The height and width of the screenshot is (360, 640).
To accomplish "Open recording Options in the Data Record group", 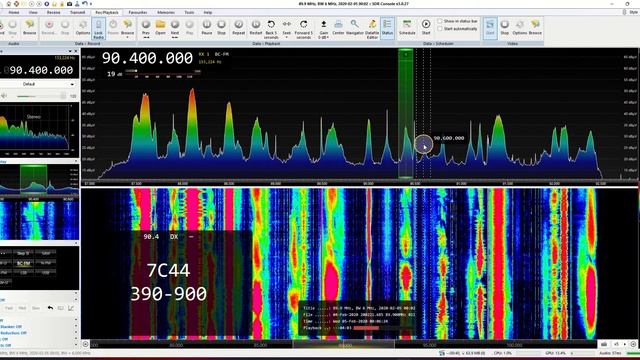I will pyautogui.click(x=82, y=28).
